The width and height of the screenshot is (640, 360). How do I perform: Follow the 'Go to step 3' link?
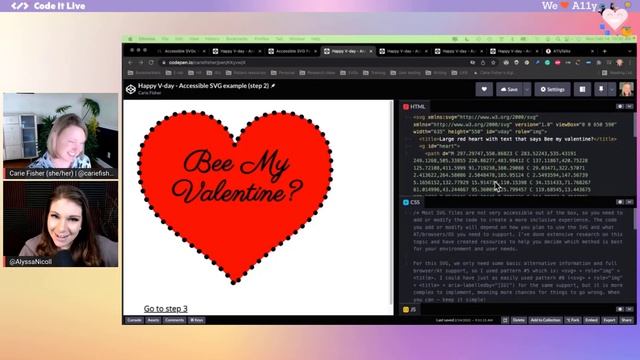166,309
